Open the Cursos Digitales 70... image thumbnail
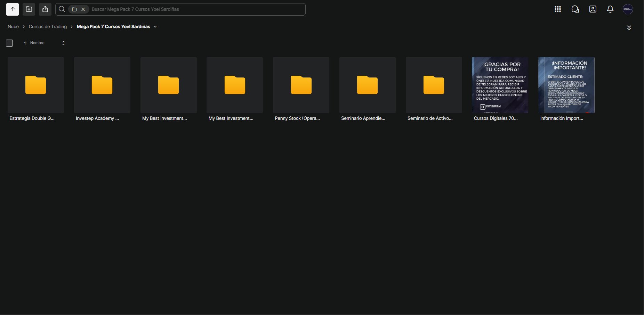This screenshot has width=644, height=315. (x=500, y=85)
